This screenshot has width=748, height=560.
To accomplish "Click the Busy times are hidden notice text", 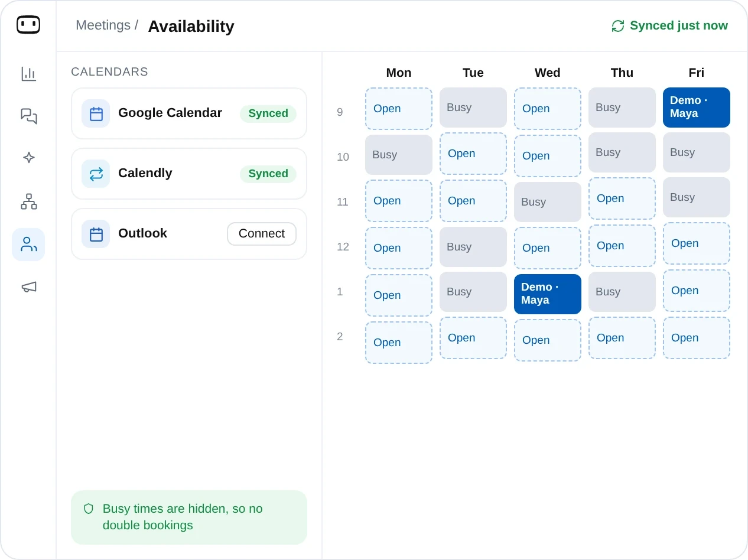I will click(183, 517).
